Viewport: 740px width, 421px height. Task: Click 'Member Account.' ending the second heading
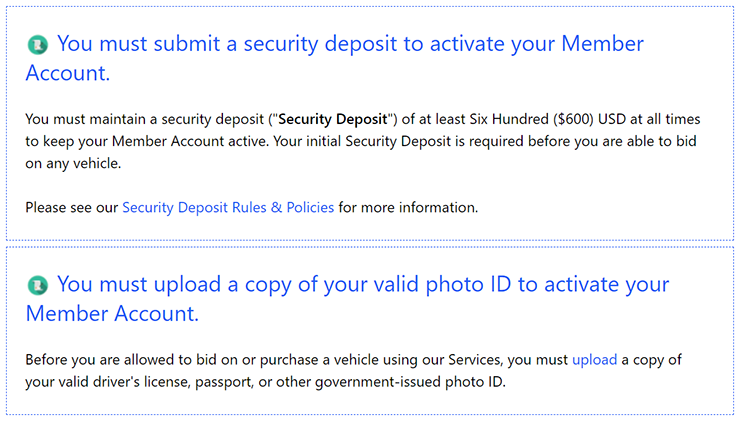tap(112, 314)
